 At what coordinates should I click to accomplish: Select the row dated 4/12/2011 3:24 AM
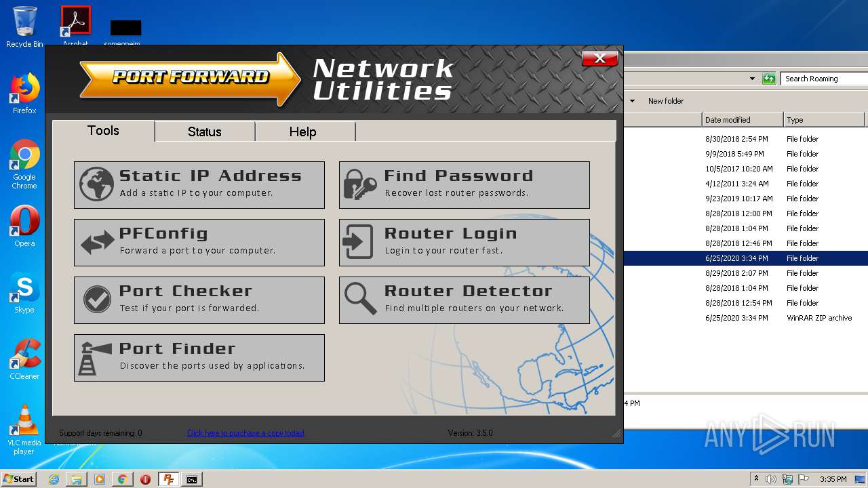[746, 184]
